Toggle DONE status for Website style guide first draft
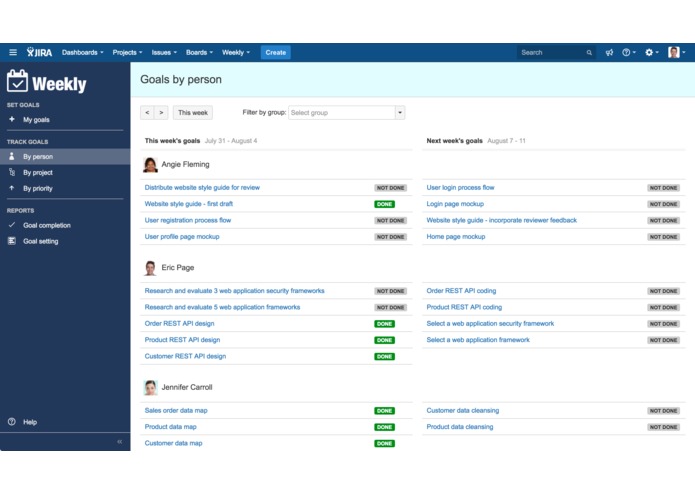 tap(384, 204)
